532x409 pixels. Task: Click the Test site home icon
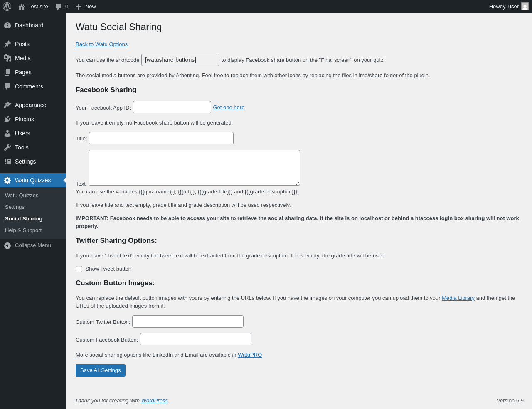(x=22, y=7)
